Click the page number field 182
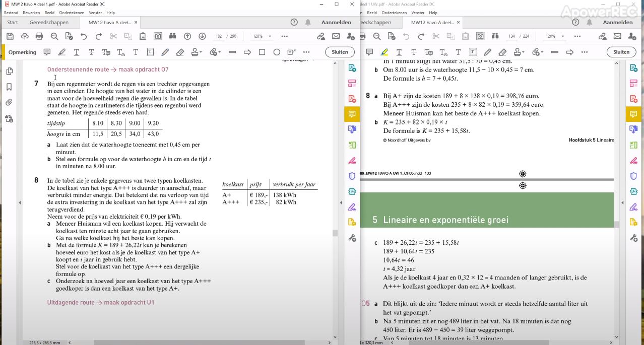 (219, 36)
